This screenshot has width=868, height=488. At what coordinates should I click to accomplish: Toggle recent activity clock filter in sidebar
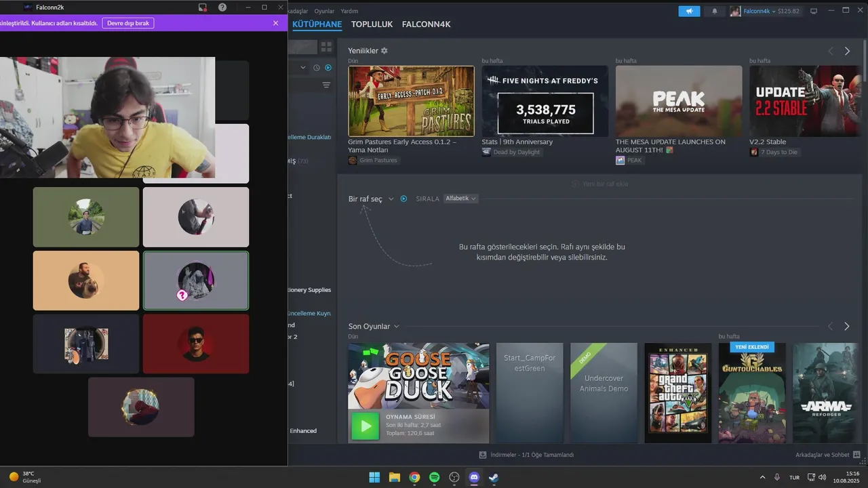[317, 68]
